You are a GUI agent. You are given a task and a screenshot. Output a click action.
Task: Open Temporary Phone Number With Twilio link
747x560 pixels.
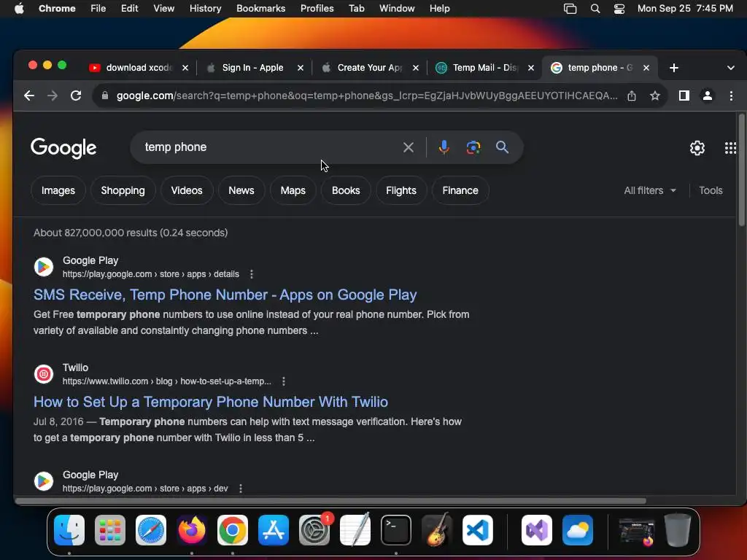point(211,402)
